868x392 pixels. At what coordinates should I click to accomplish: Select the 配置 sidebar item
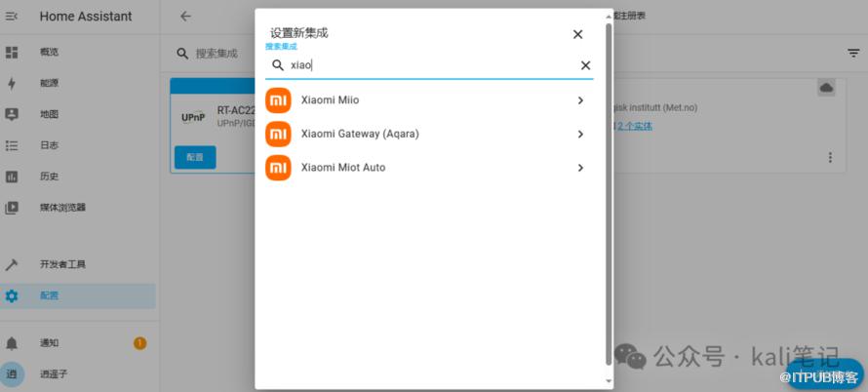pyautogui.click(x=77, y=296)
